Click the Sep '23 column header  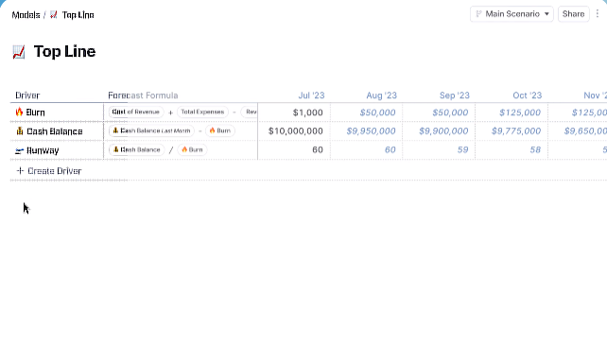(x=455, y=95)
